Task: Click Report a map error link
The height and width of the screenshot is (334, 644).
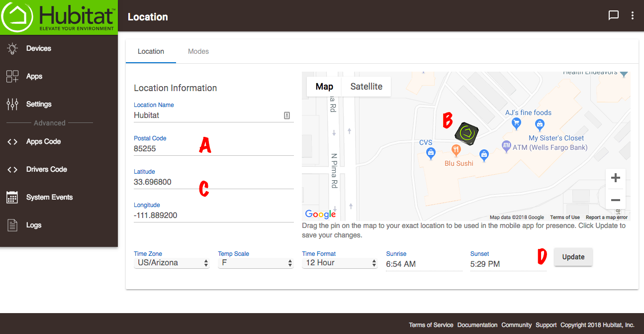Action: tap(607, 218)
